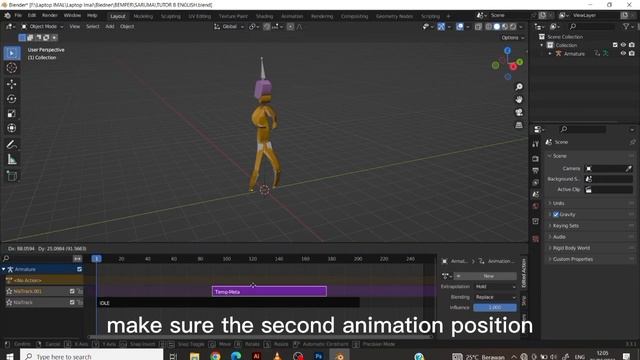Screen dimensions: 640x360
Task: Select the Select Box tool
Action: 11,53
